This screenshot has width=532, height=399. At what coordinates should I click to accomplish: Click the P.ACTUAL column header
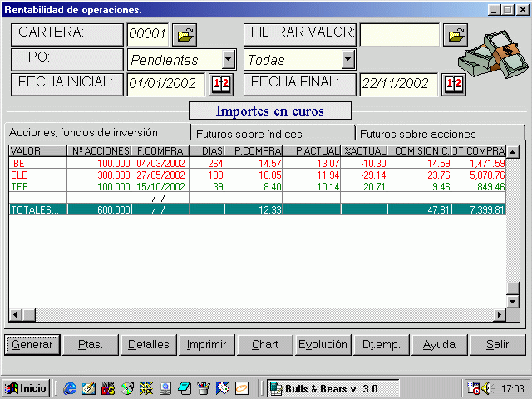pos(312,151)
